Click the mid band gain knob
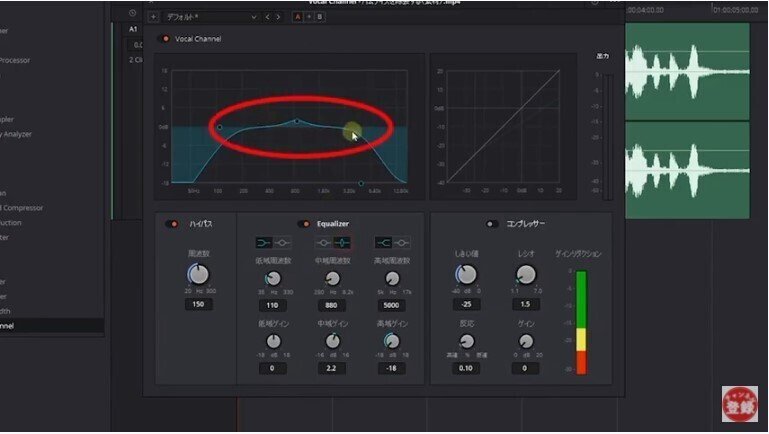Viewport: 769px width, 434px height. pyautogui.click(x=333, y=341)
